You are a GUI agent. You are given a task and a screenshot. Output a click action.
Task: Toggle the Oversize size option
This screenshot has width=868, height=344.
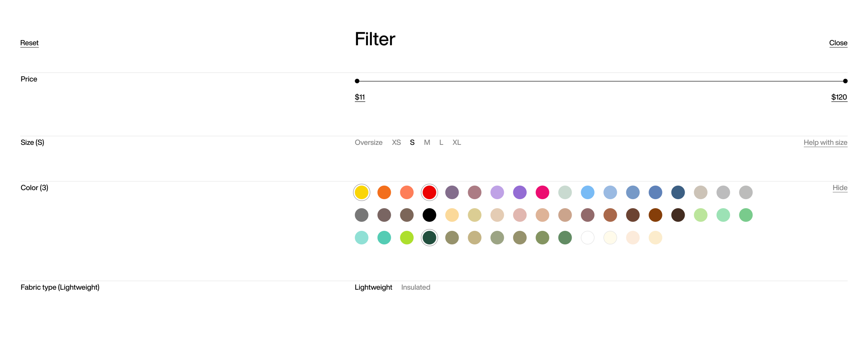(x=368, y=142)
